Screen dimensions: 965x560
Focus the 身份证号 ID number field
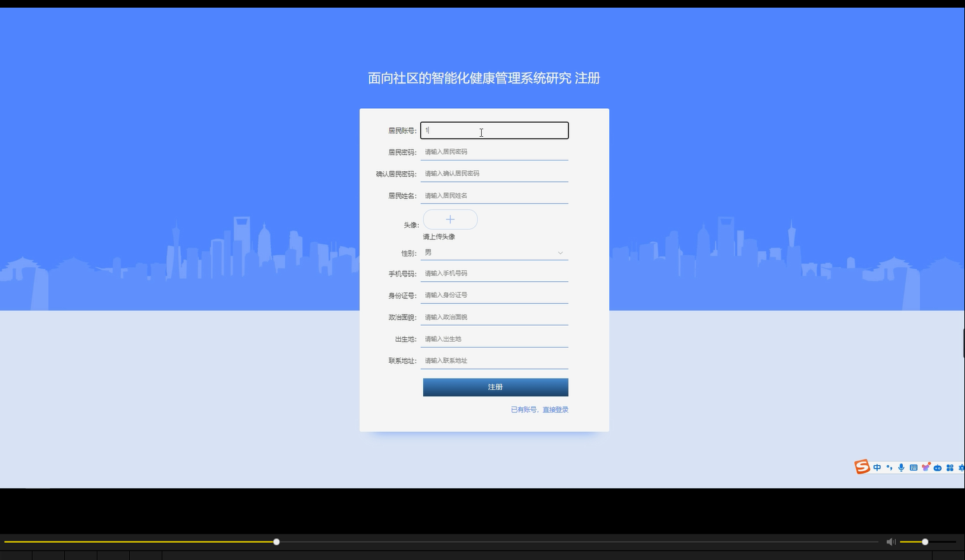[x=494, y=295]
